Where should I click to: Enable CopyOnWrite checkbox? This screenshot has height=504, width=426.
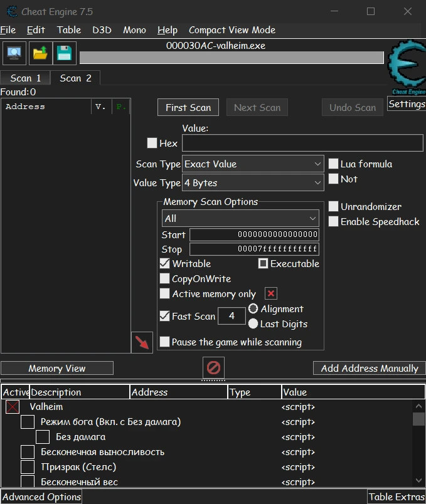coord(165,278)
